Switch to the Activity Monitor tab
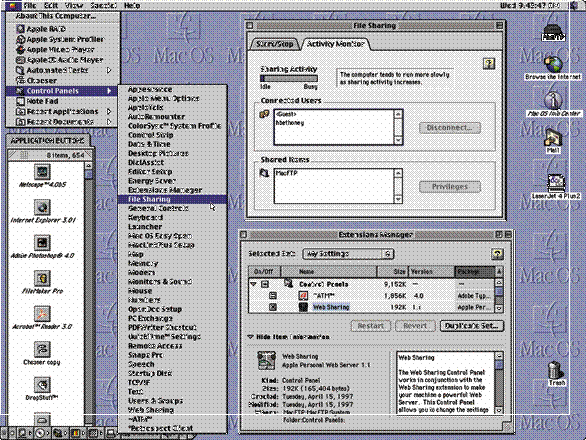This screenshot has width=586, height=440. pos(335,44)
